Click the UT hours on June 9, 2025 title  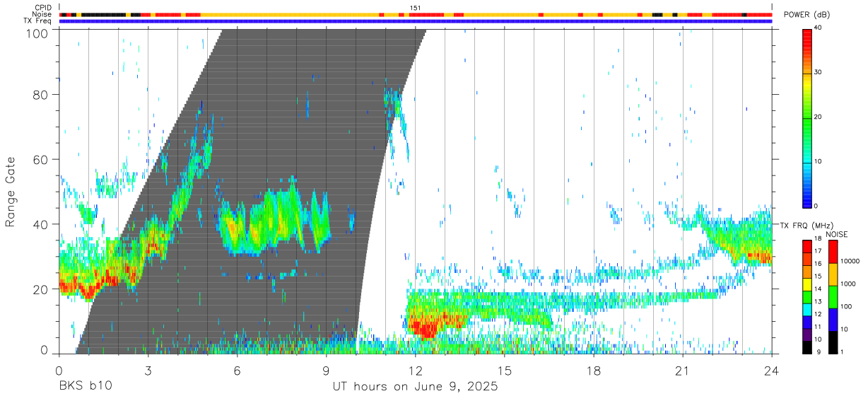coord(416,387)
